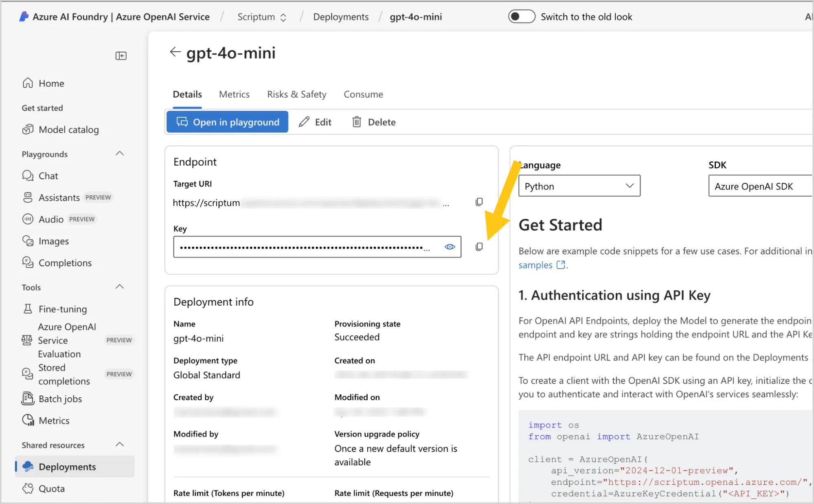Select the Details tab
Image resolution: width=814 pixels, height=504 pixels.
187,94
